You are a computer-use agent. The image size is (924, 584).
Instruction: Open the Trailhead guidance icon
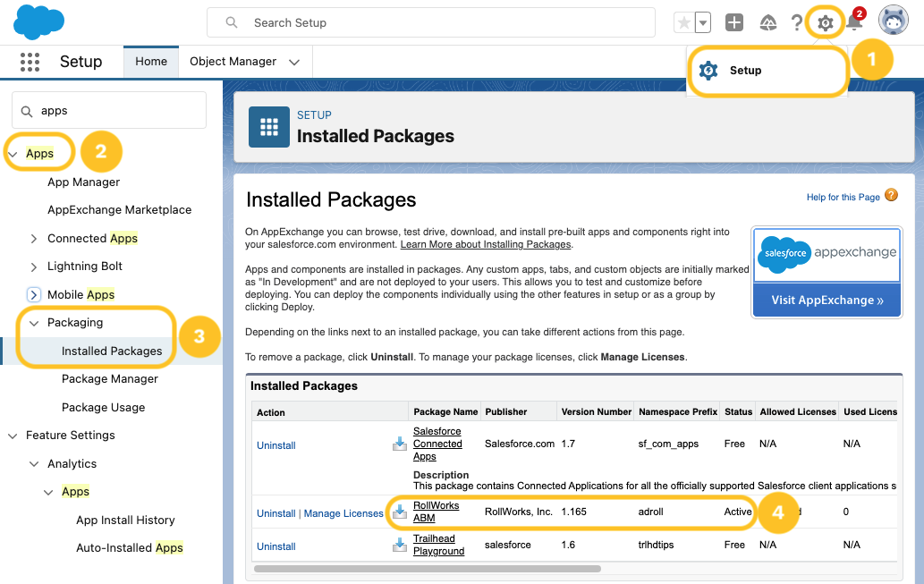pyautogui.click(x=767, y=22)
